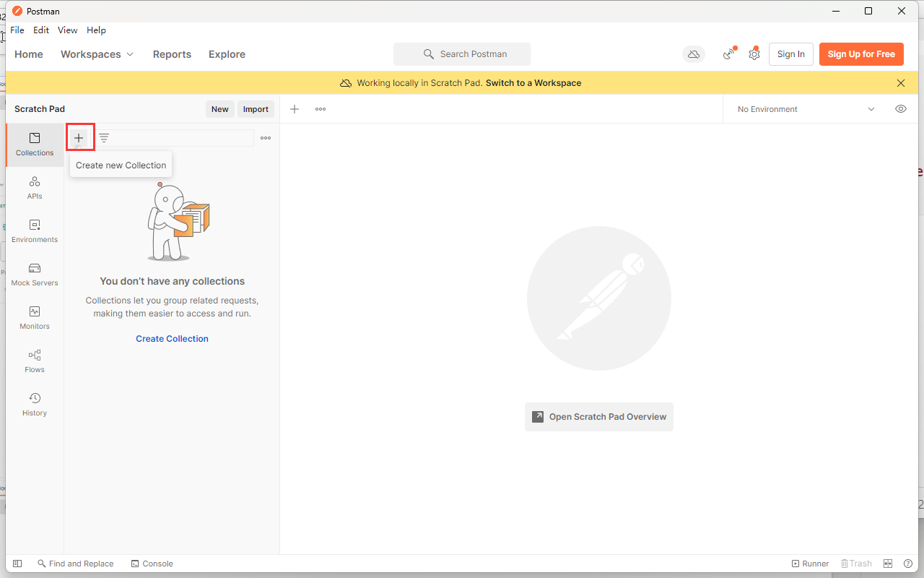Open the Reports page
The image size is (924, 578).
[172, 54]
